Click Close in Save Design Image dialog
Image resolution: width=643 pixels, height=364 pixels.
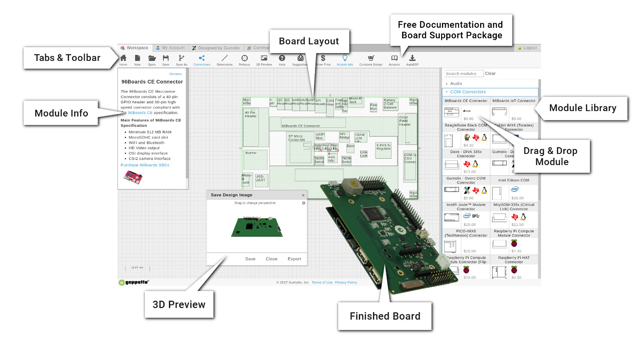point(271,259)
